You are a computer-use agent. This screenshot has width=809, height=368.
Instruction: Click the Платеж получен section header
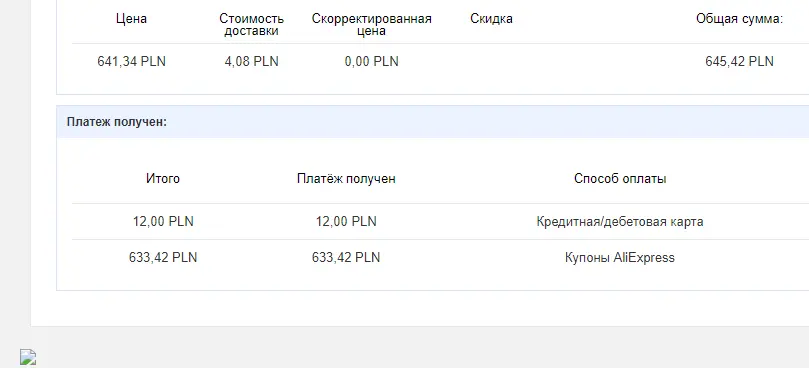[x=117, y=122]
